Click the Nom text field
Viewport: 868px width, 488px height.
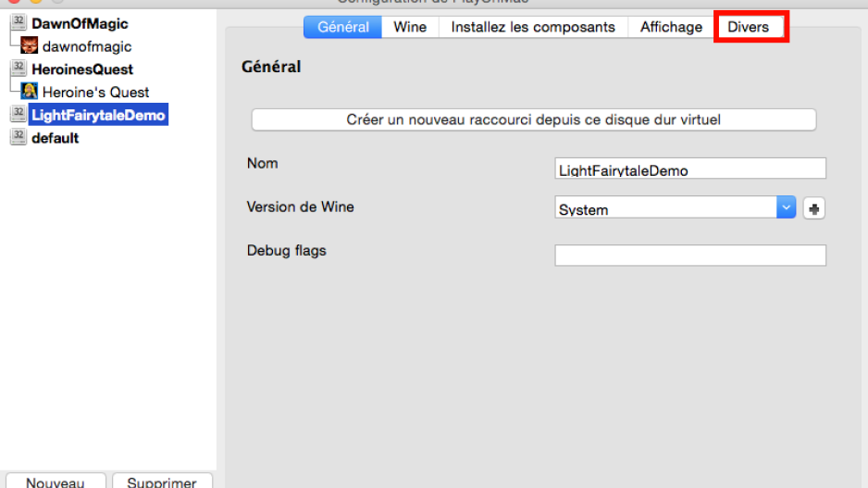pyautogui.click(x=690, y=169)
